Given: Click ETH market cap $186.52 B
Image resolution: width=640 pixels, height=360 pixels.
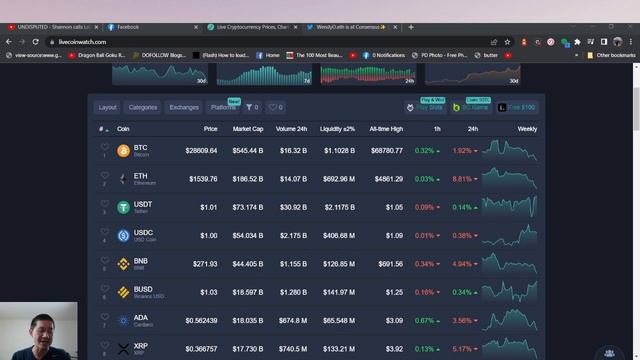Looking at the screenshot, I should click(x=248, y=179).
